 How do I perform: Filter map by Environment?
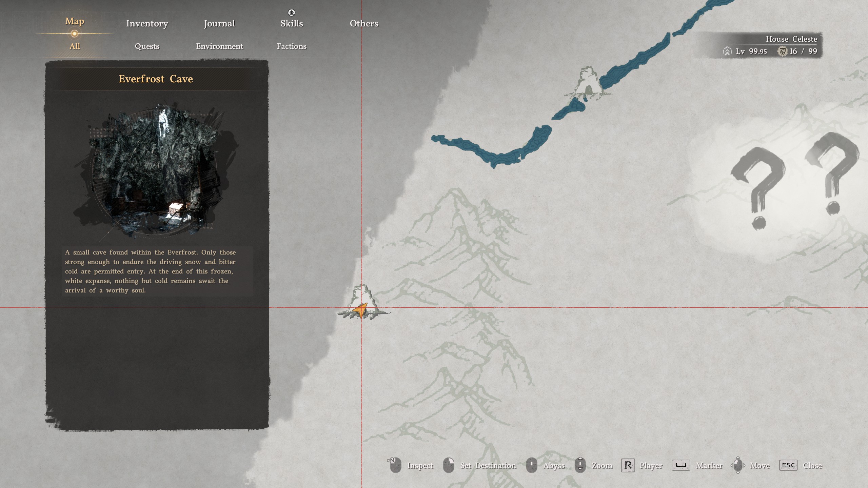click(x=219, y=46)
